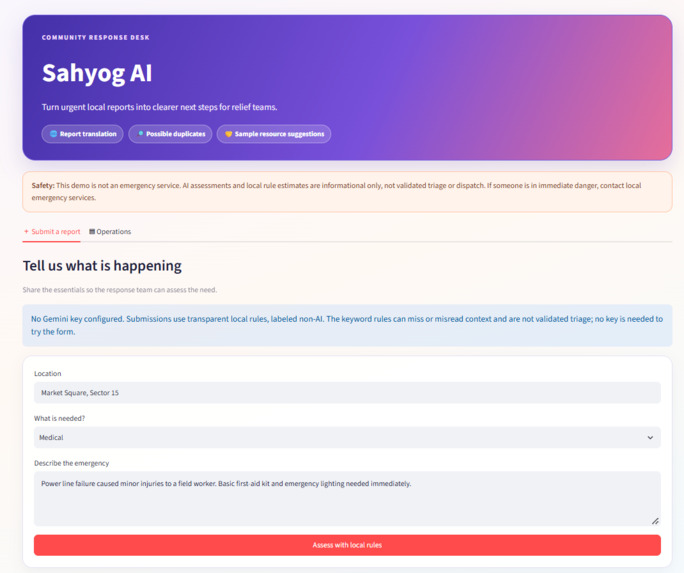Click the Report translation pill
The width and height of the screenshot is (684, 573).
82,134
